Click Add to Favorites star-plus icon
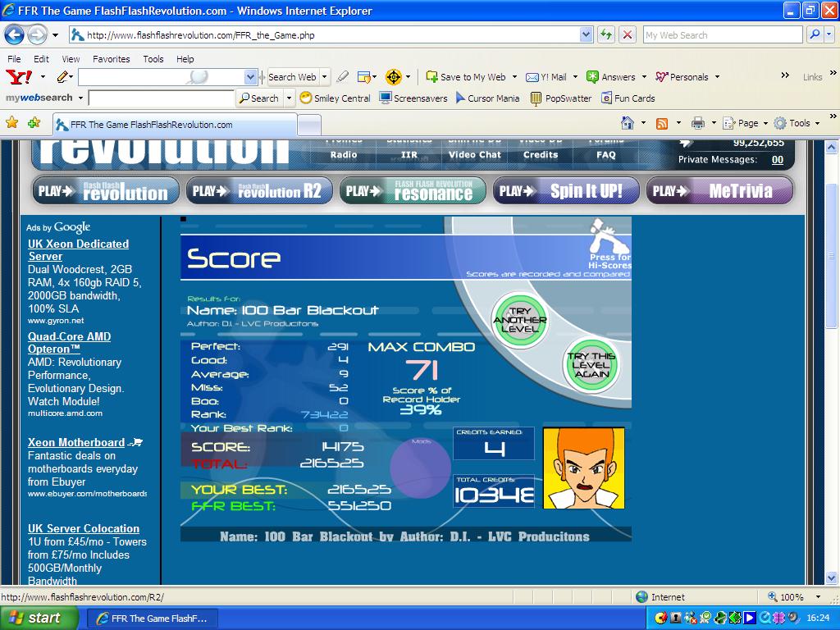840x630 pixels. 34,123
